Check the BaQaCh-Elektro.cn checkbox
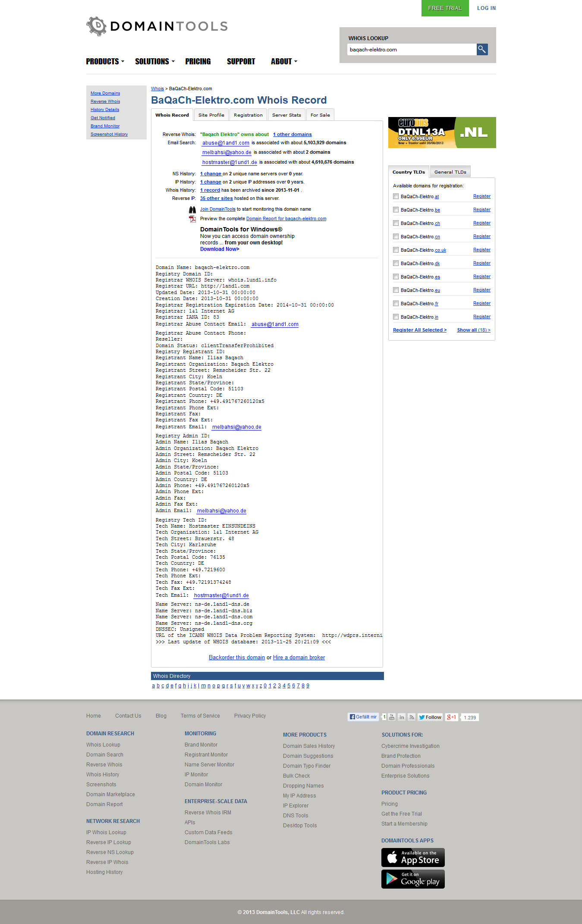Viewport: 582px width, 924px height. (396, 237)
